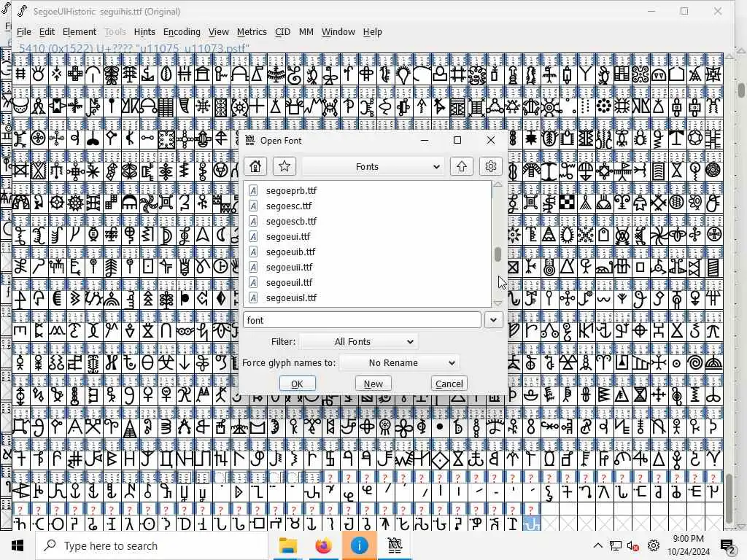Select segoeuii.ttf in the file list
Screen dimensions: 747x560
289,267
